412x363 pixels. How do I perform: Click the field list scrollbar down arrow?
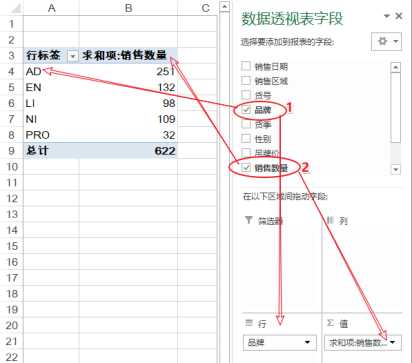coord(395,169)
